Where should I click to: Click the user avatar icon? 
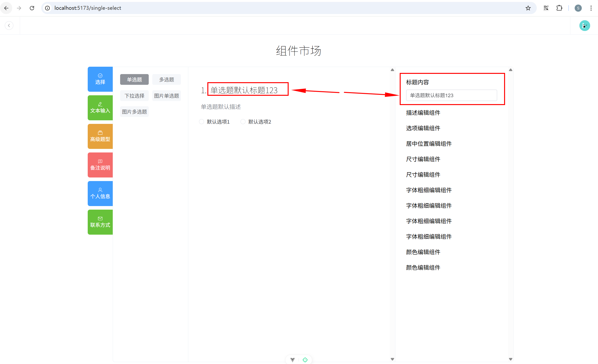click(584, 25)
